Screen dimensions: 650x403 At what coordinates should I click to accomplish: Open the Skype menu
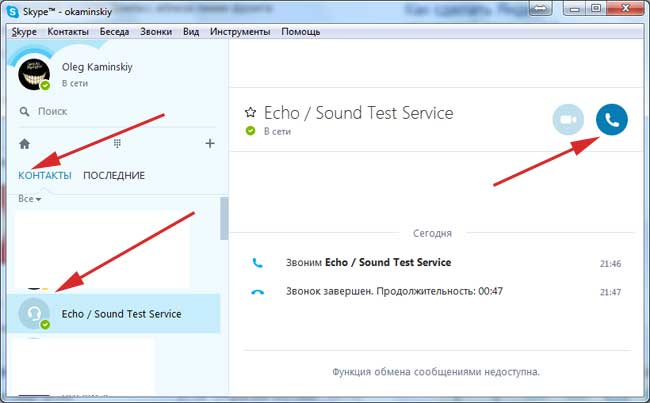tap(24, 32)
